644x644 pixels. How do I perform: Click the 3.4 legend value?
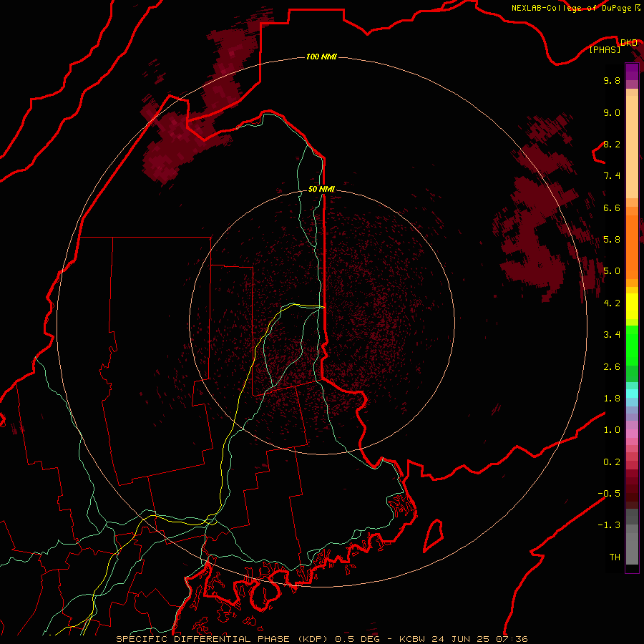612,335
